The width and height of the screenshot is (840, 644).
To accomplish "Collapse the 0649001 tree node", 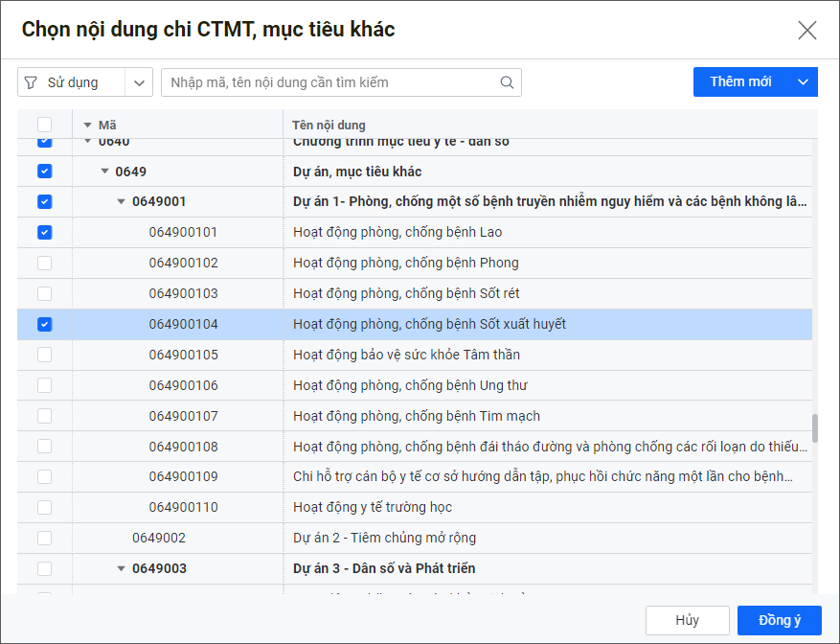I will click(122, 202).
